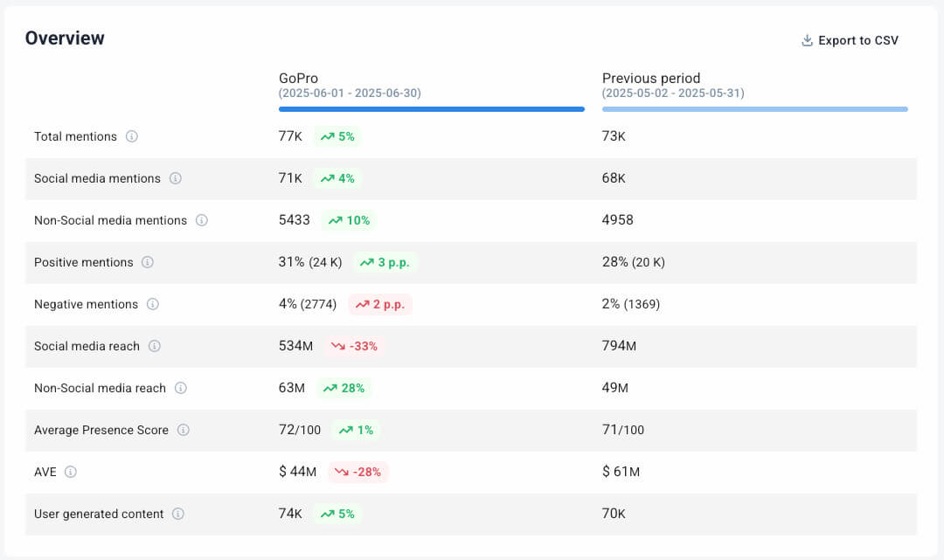Viewport: 944px width, 560px height.
Task: Click the download icon beside Export to CSV
Action: (807, 40)
